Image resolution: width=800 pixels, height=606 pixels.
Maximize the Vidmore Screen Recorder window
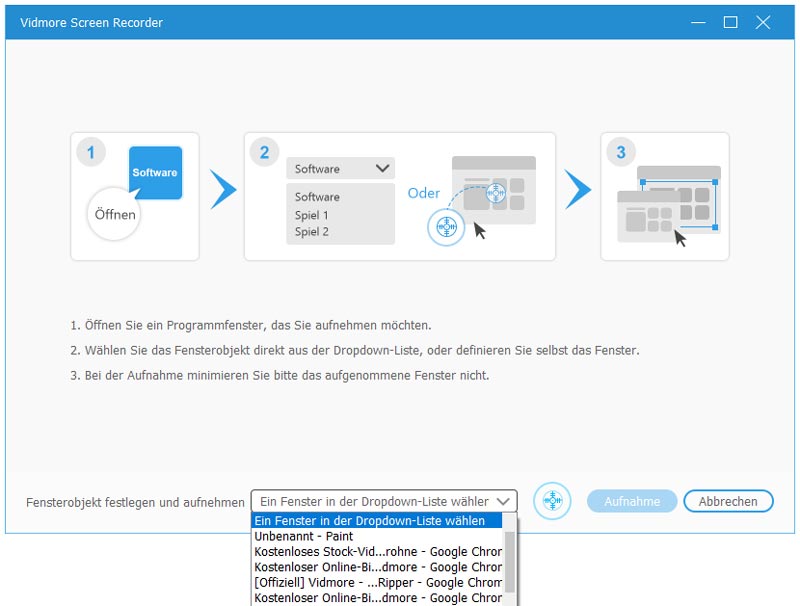pos(730,22)
